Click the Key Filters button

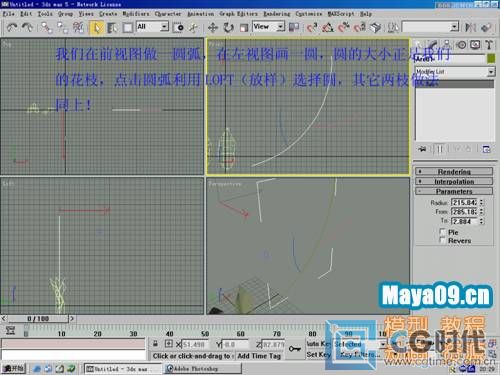tap(359, 355)
